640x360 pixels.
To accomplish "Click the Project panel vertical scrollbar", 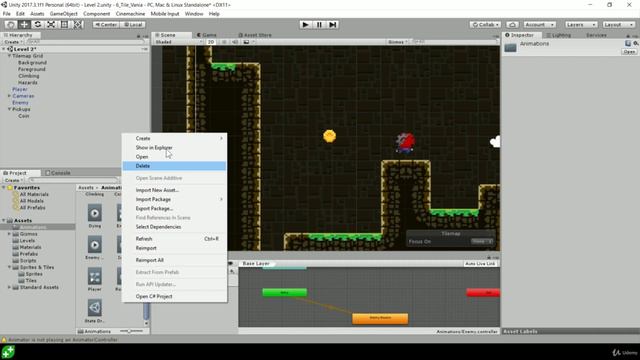I will [147, 311].
